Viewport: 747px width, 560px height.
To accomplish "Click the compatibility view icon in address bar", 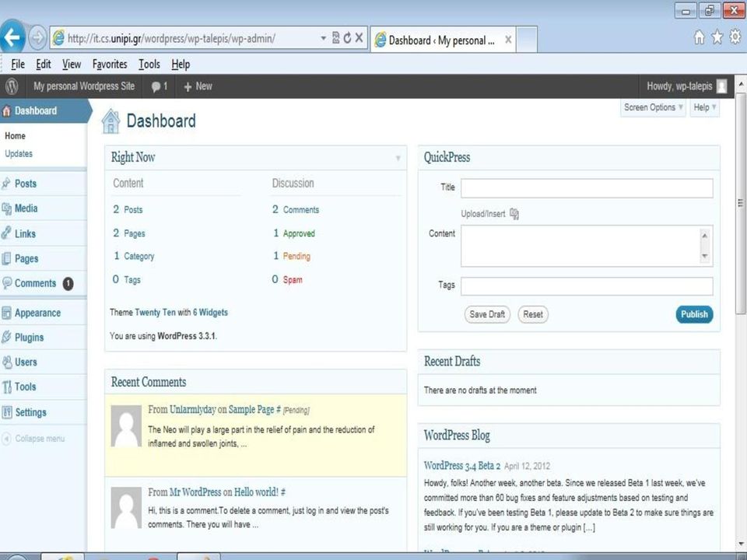I will [335, 37].
